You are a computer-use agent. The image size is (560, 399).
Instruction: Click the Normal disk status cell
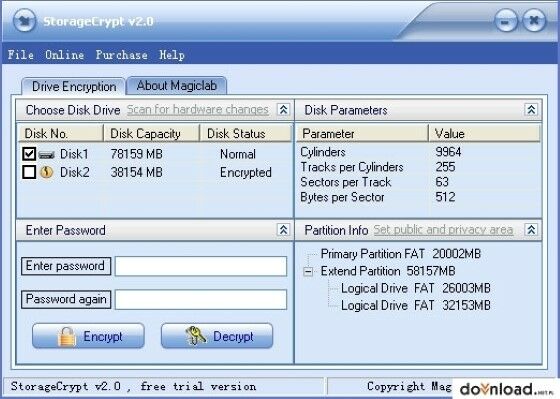(238, 154)
